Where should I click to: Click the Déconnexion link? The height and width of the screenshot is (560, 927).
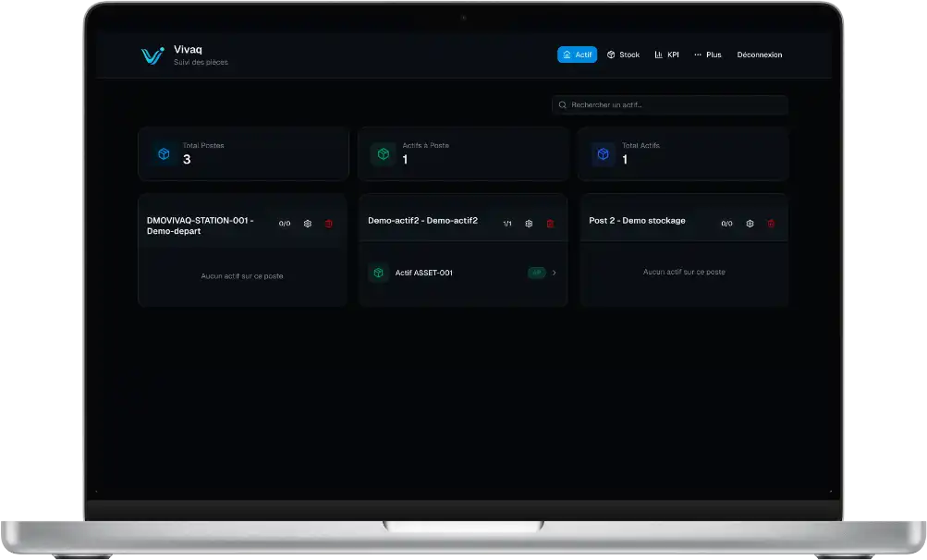coord(759,55)
